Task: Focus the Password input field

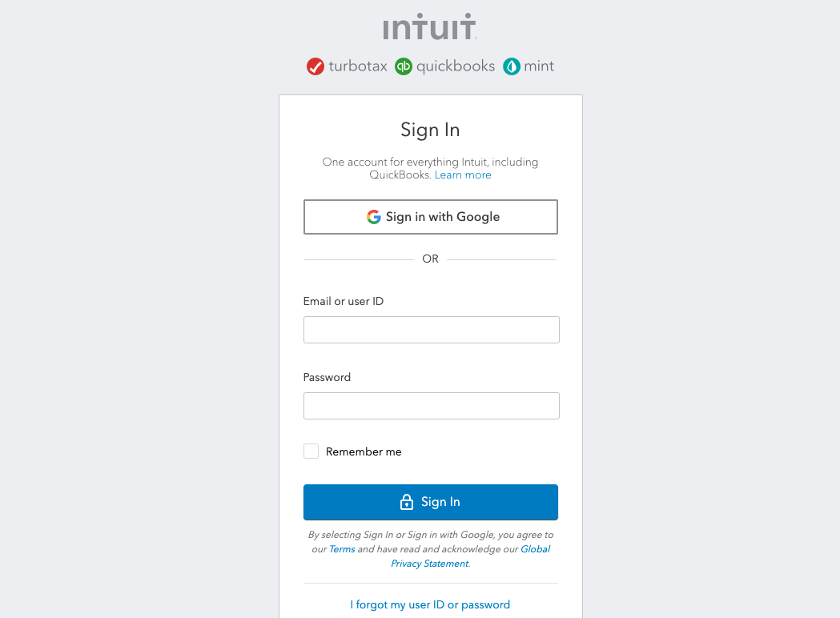Action: 431,406
